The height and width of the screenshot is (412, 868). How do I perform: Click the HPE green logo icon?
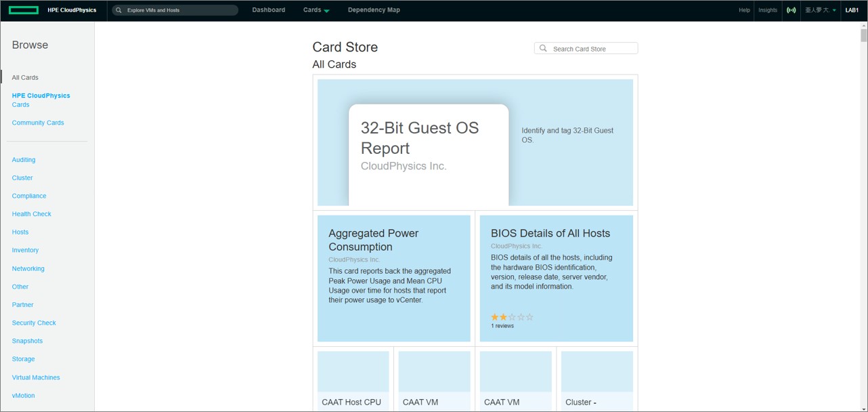pos(25,10)
